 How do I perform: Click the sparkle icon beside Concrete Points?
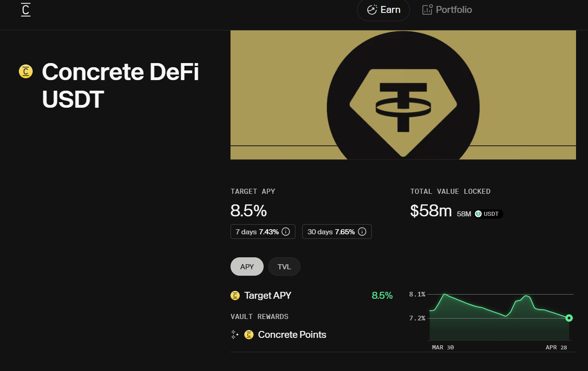point(235,335)
